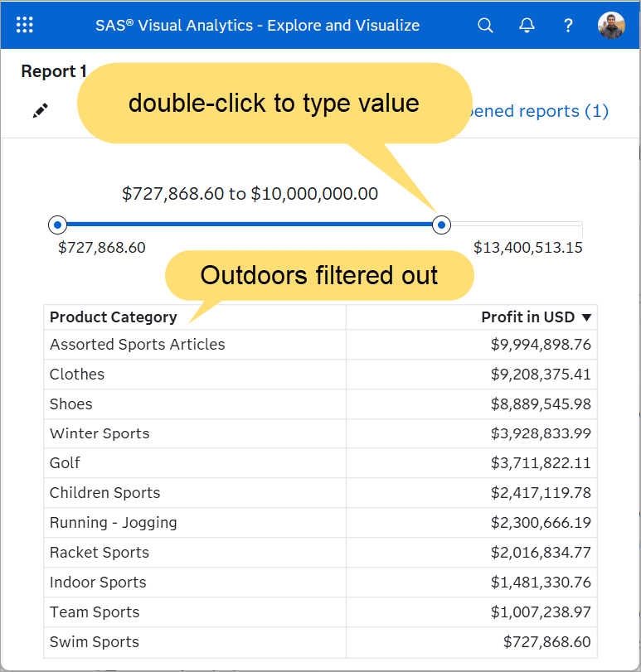Select the Clothes row

pos(320,375)
